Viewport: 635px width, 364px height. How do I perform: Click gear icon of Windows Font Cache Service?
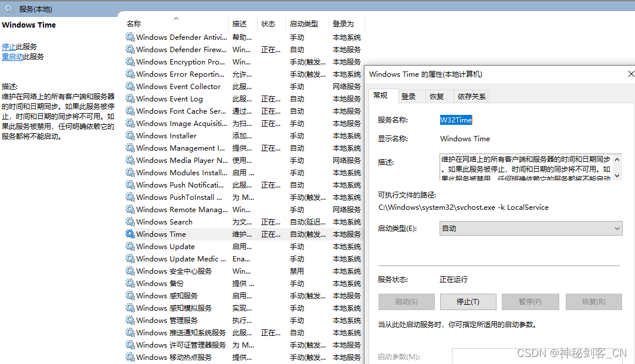(130, 111)
